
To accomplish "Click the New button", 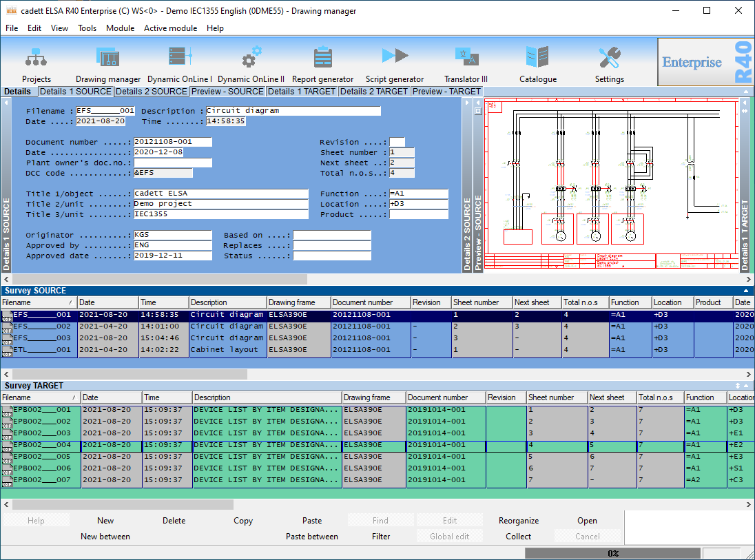I will 105,521.
